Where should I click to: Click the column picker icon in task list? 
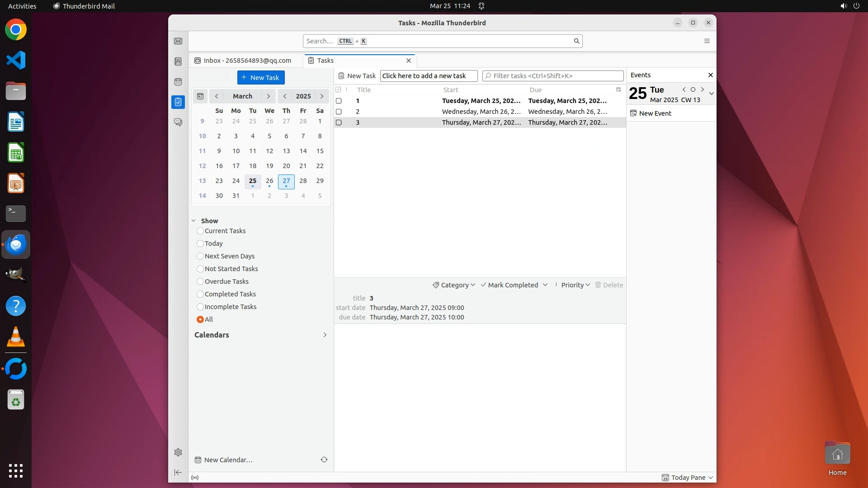[618, 89]
